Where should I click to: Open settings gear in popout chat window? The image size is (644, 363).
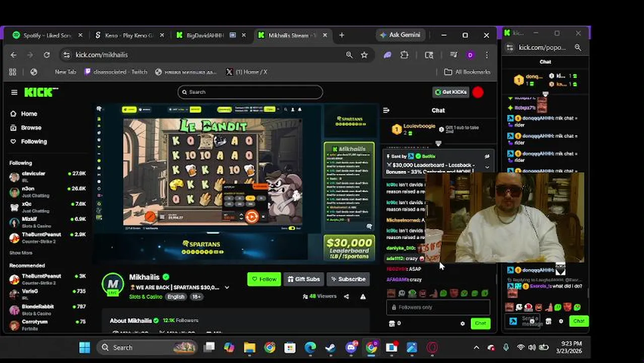point(561,322)
